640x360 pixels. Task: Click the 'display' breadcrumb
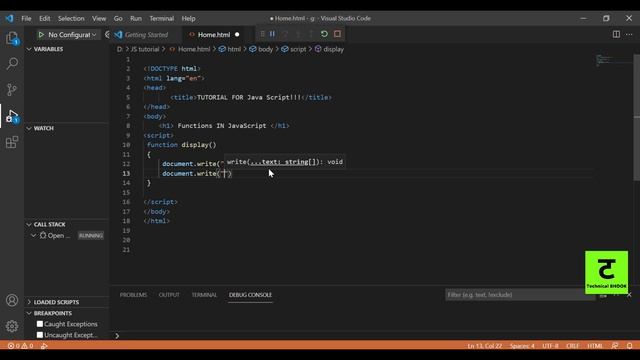(x=333, y=49)
